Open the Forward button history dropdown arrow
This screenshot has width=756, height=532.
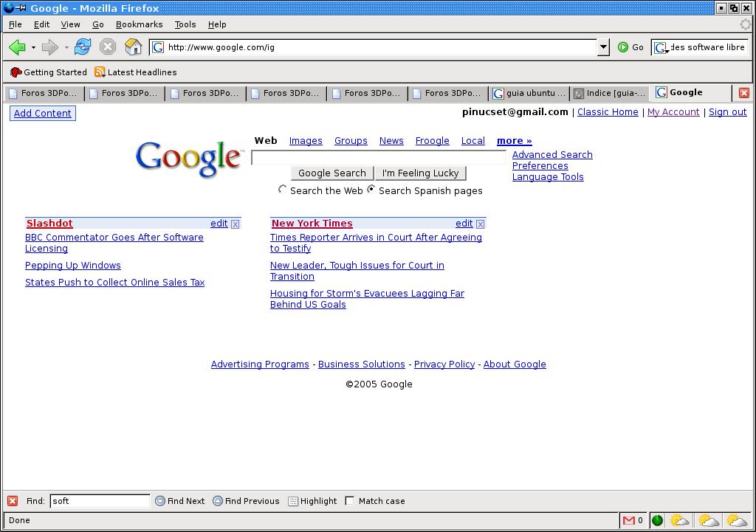click(66, 47)
